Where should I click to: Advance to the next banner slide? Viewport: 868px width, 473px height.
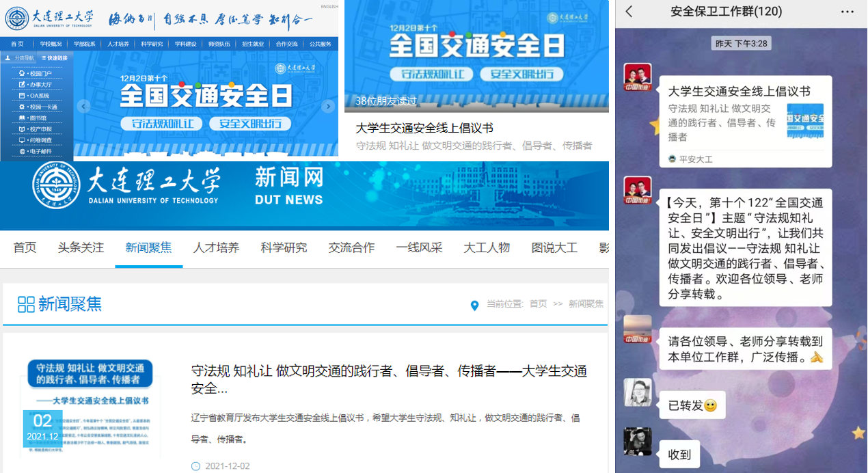tap(328, 106)
